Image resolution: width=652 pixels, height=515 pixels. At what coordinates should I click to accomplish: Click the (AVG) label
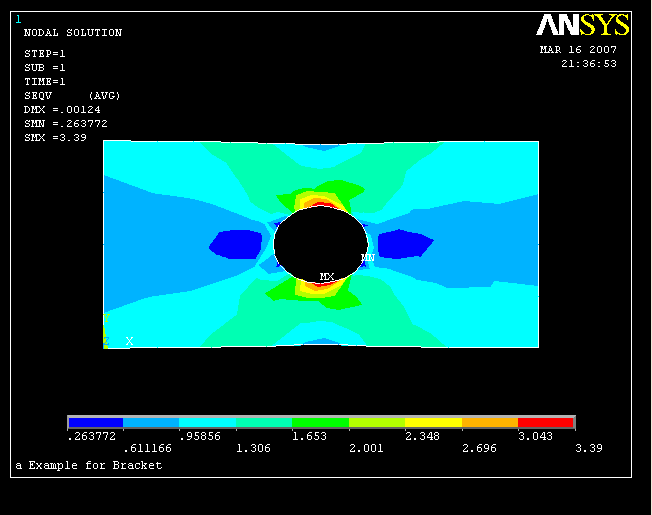pos(104,96)
